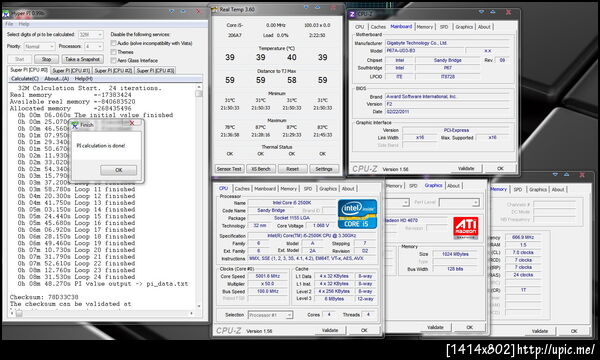Switch to Super PI [CPU #2] tab
The height and width of the screenshot is (360, 600).
[113, 70]
